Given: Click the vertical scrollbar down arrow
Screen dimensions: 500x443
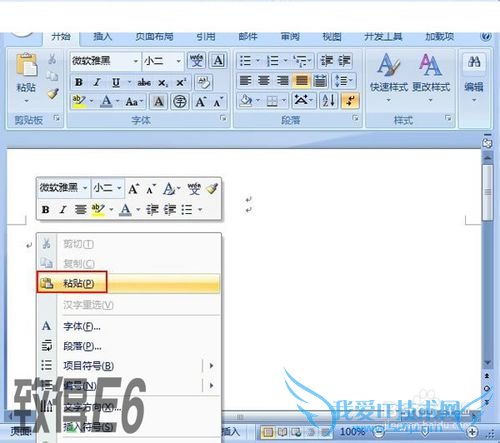Looking at the screenshot, I should (x=487, y=363).
